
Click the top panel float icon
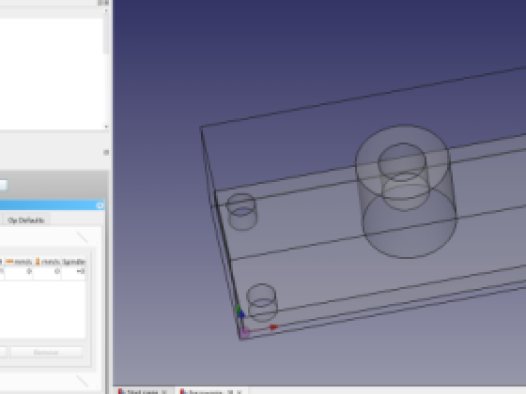pyautogui.click(x=100, y=3)
